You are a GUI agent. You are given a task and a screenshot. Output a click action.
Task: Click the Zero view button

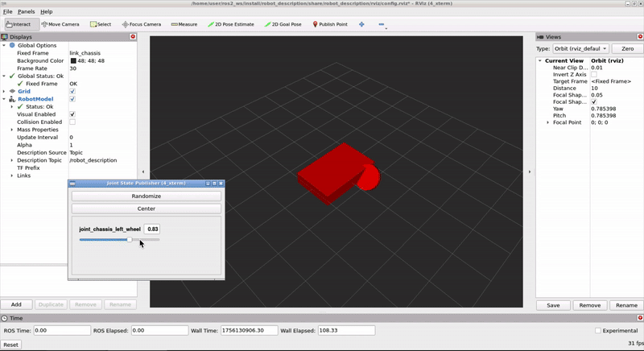[x=627, y=48]
